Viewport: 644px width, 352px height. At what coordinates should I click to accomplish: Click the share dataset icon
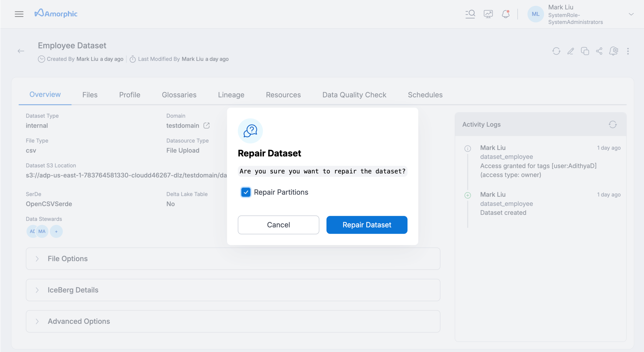click(x=599, y=51)
